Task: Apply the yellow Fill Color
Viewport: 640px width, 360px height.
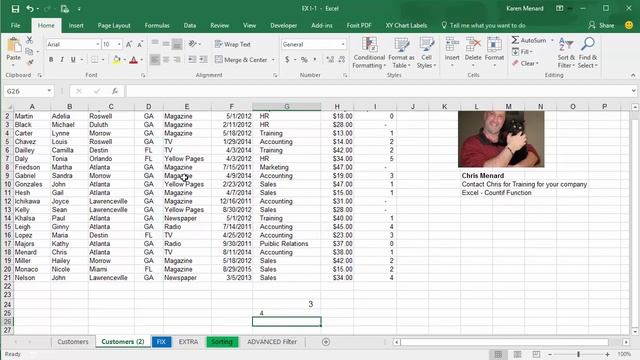Action: coord(116,60)
